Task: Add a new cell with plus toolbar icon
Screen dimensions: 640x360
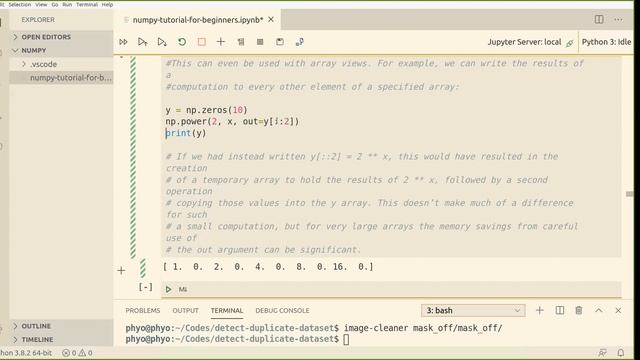Action: 221,42
